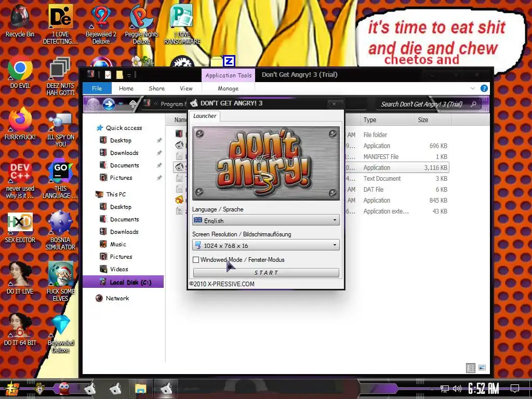Click the Don't Get Angry logo banner
532x399 pixels.
pyautogui.click(x=265, y=164)
